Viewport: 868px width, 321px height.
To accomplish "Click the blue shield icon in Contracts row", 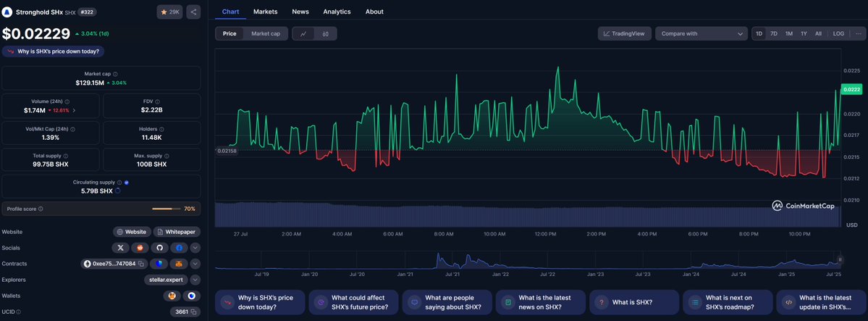I will tap(159, 264).
